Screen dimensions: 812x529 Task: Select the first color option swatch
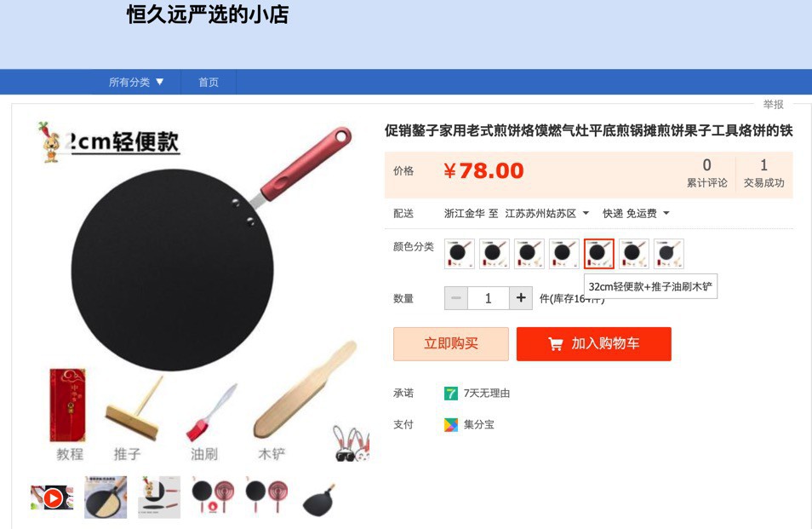click(460, 254)
